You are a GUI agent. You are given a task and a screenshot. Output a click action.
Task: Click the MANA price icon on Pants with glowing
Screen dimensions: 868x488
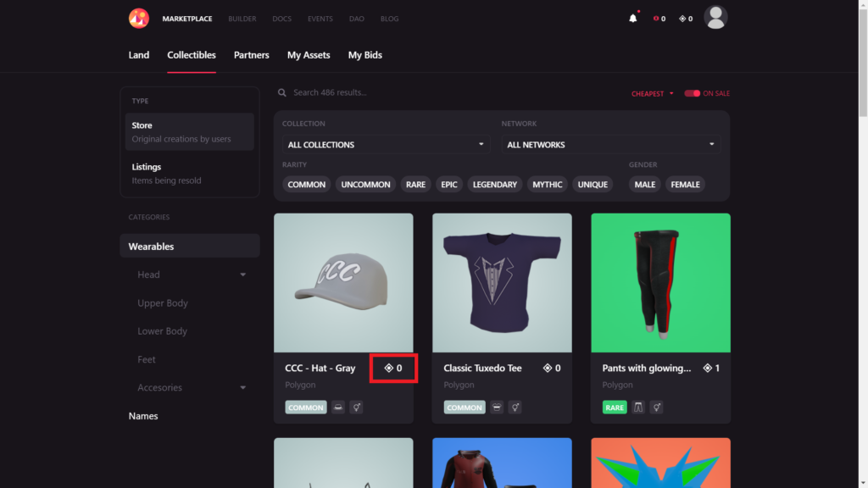[x=708, y=368]
